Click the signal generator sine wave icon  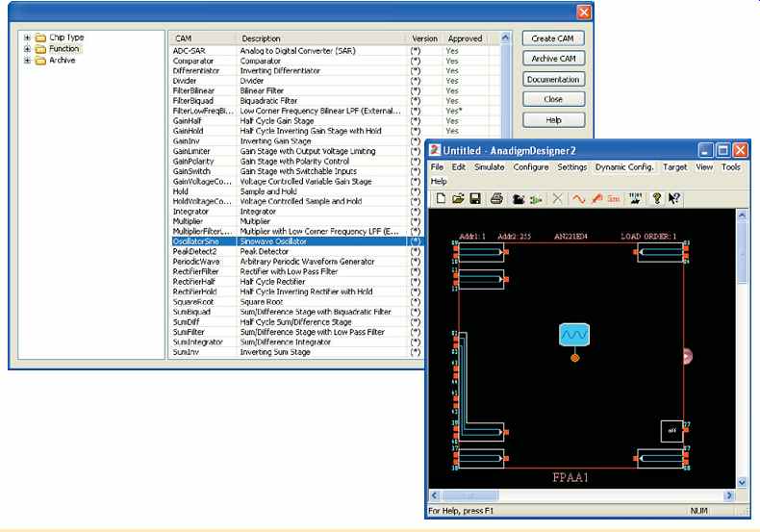point(578,198)
